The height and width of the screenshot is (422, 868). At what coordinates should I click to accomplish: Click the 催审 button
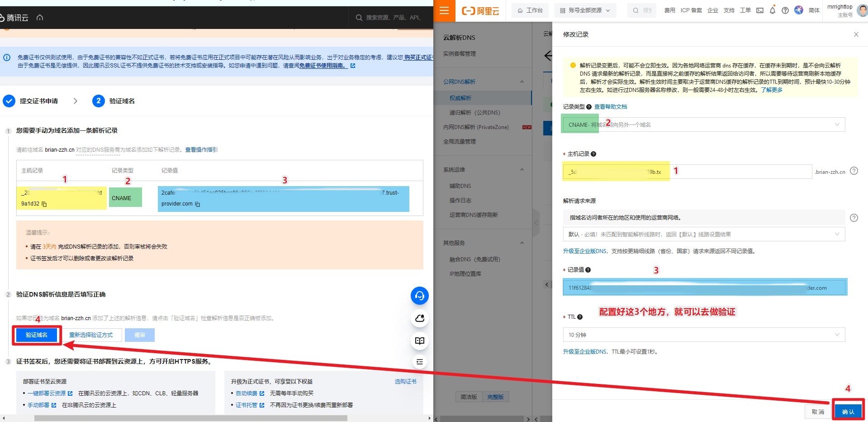tap(140, 335)
